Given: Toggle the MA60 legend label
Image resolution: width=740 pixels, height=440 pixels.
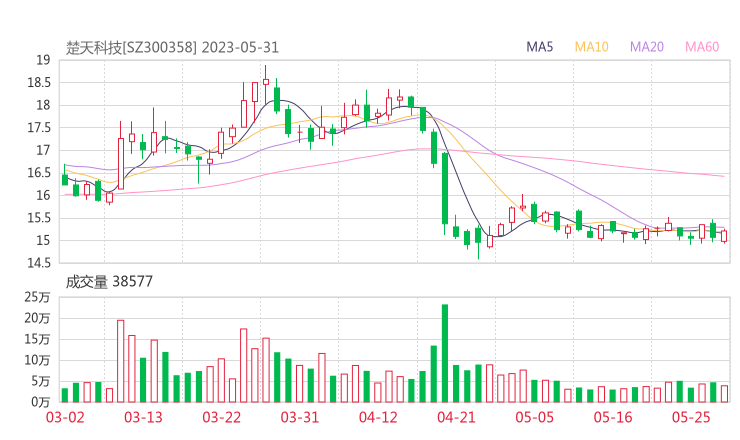Looking at the screenshot, I should coord(702,47).
